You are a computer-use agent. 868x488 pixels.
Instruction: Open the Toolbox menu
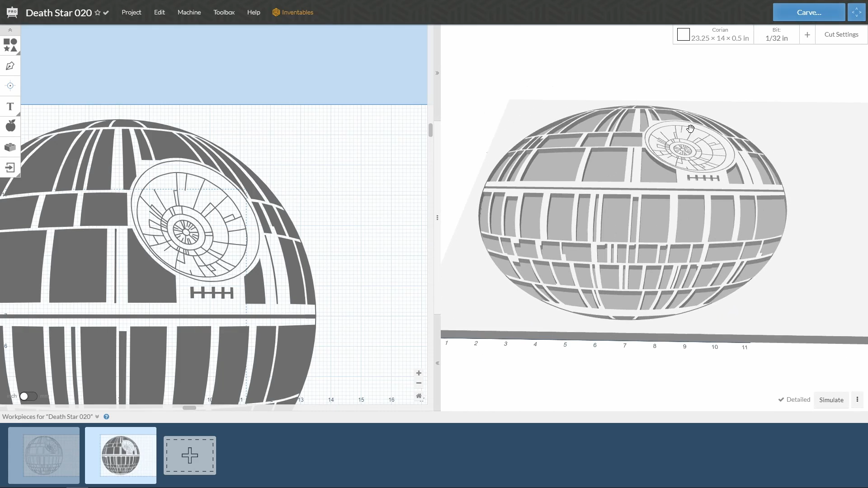pyautogui.click(x=224, y=12)
